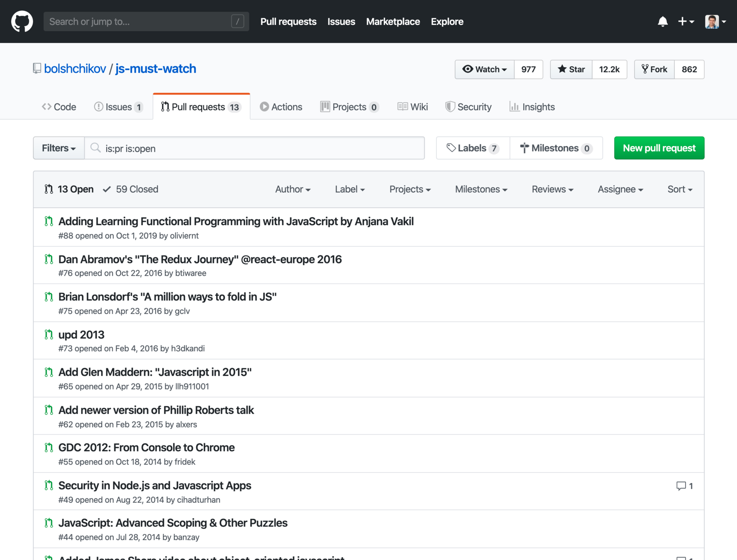The height and width of the screenshot is (560, 737).
Task: Open author oliviernt link
Action: coord(184,236)
